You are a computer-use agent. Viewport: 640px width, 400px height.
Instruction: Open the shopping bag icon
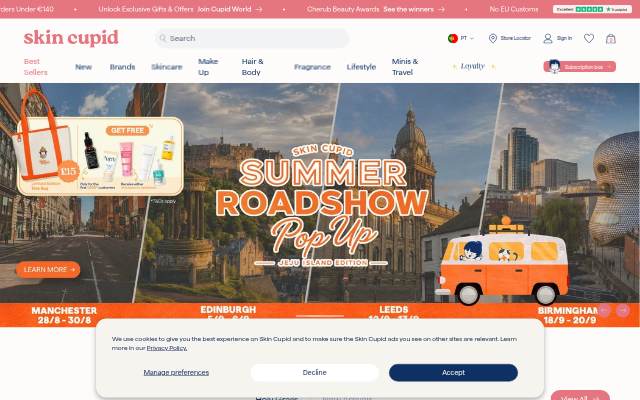point(611,39)
